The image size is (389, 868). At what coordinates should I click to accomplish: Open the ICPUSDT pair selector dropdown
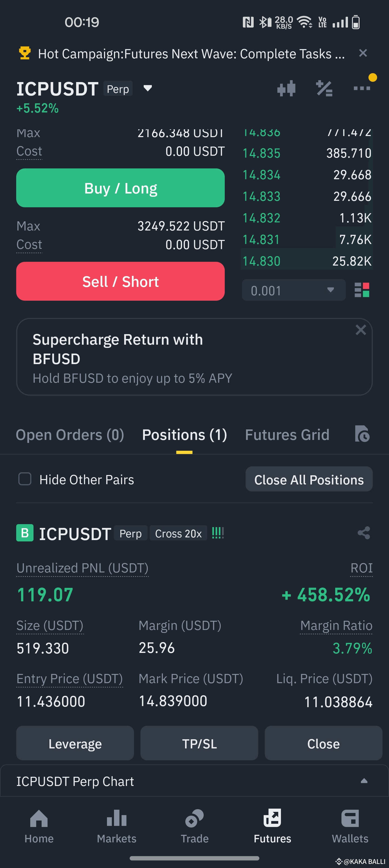coord(147,88)
